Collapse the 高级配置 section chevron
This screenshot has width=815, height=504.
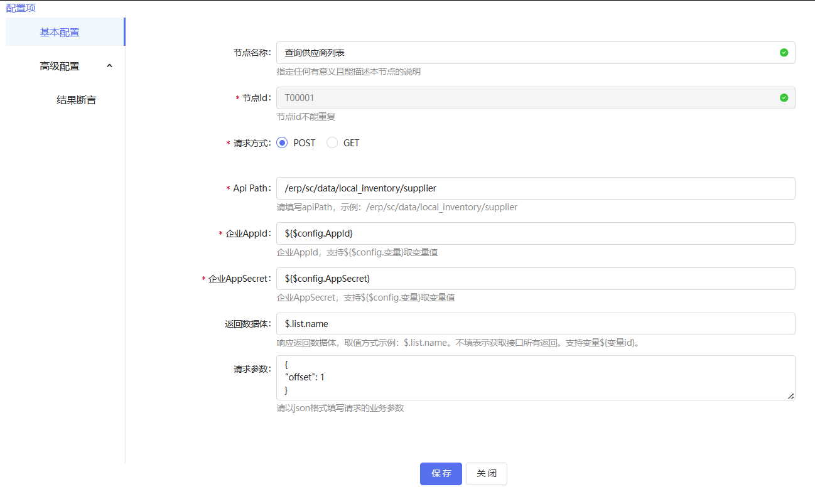(x=109, y=65)
